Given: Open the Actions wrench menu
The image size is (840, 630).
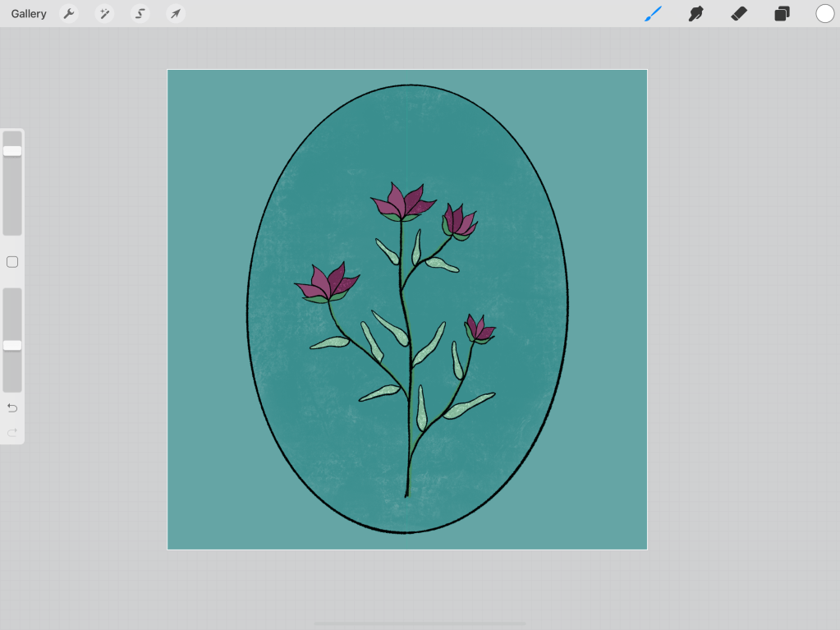Looking at the screenshot, I should click(x=69, y=14).
